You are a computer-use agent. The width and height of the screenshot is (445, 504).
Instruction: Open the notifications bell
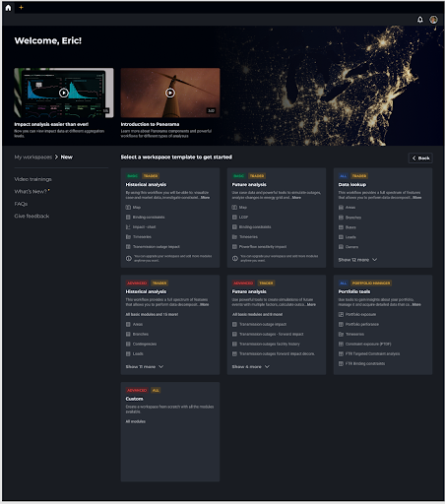tap(420, 20)
